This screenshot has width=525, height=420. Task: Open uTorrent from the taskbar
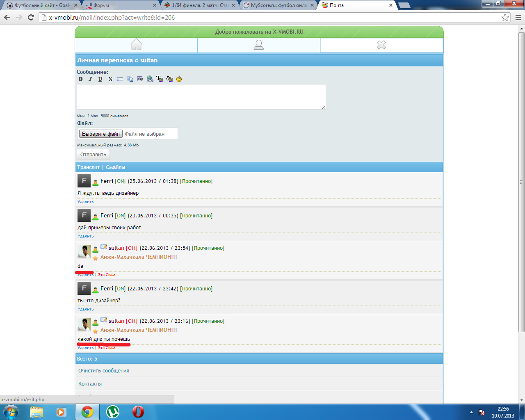tap(113, 412)
